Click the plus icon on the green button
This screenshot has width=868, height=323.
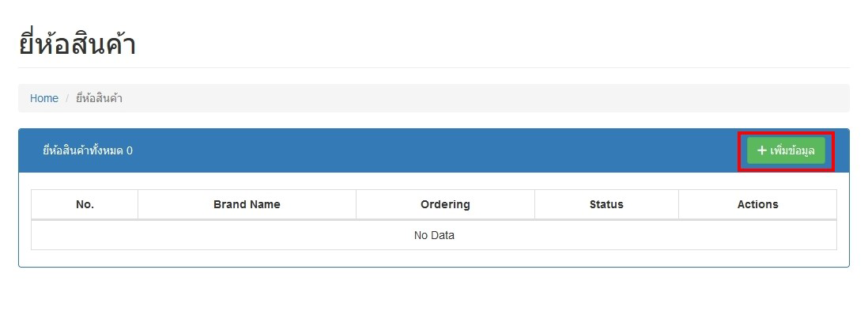click(762, 150)
